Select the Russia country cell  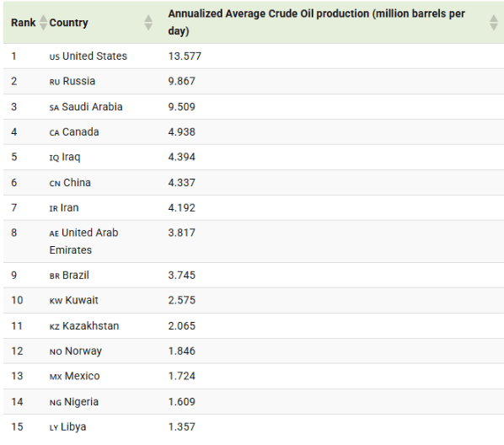tap(72, 81)
